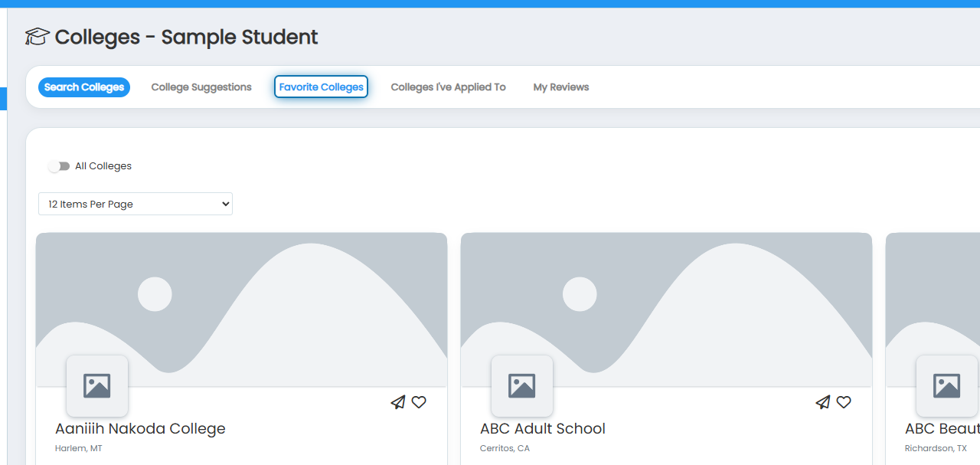980x465 pixels.
Task: Switch to the College Suggestions tab
Action: click(x=201, y=87)
